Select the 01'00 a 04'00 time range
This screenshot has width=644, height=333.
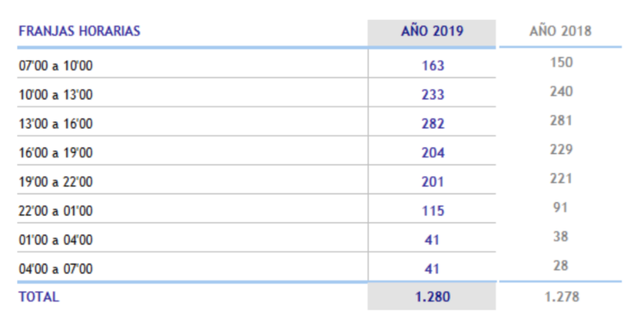coord(55,240)
